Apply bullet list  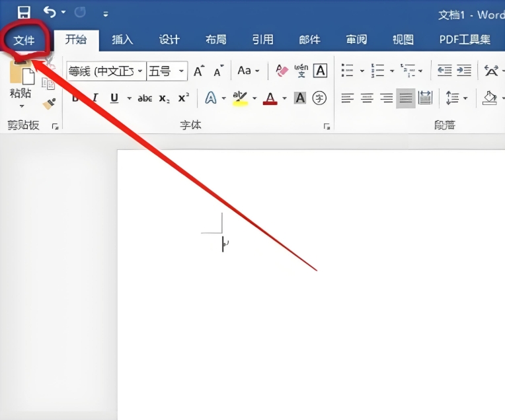click(348, 70)
